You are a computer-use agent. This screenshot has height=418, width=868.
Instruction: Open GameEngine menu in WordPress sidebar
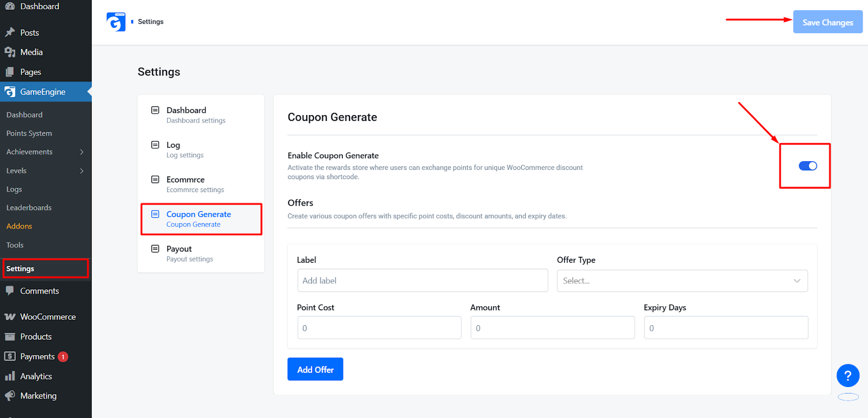pyautogui.click(x=46, y=92)
